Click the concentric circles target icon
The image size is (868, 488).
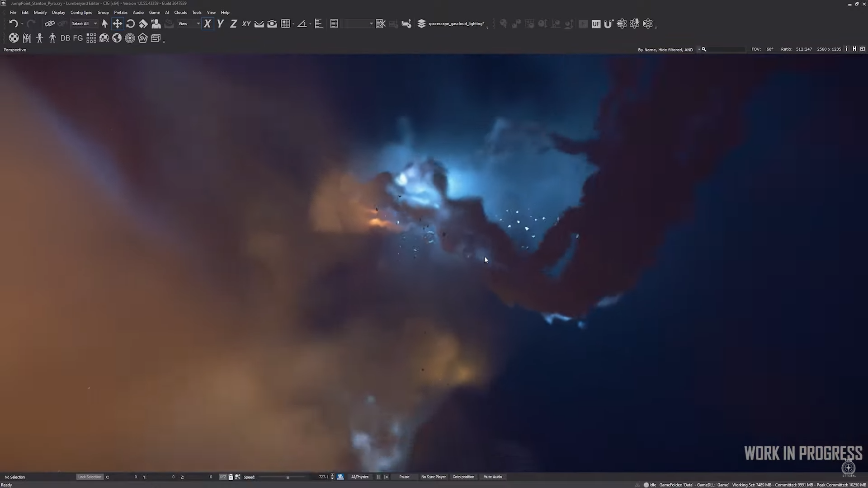pyautogui.click(x=130, y=38)
